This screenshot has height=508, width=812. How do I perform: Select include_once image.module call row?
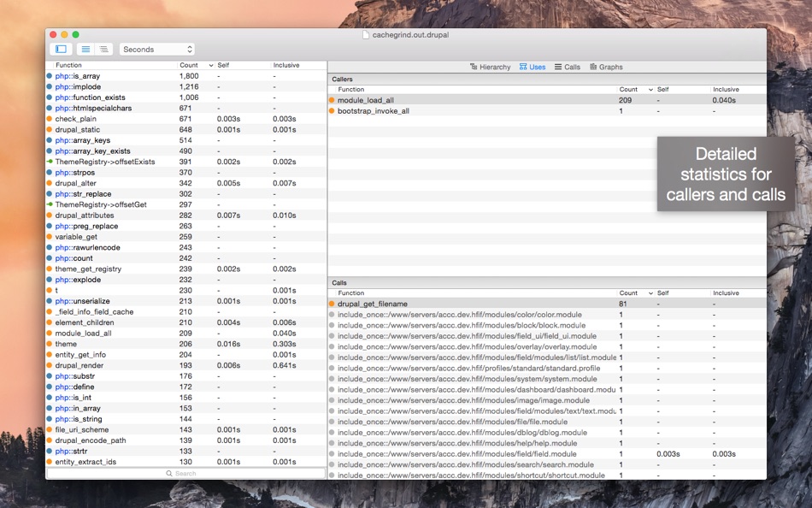[547, 400]
